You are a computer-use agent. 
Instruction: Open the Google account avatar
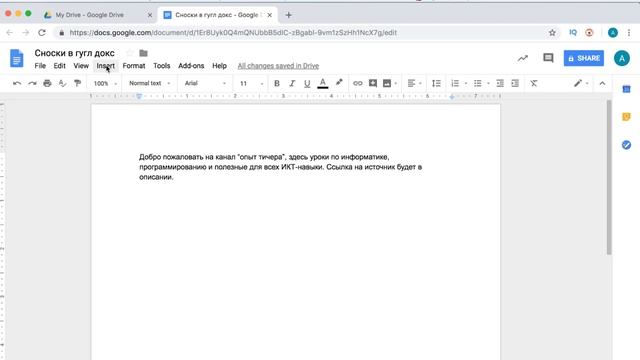[x=622, y=58]
